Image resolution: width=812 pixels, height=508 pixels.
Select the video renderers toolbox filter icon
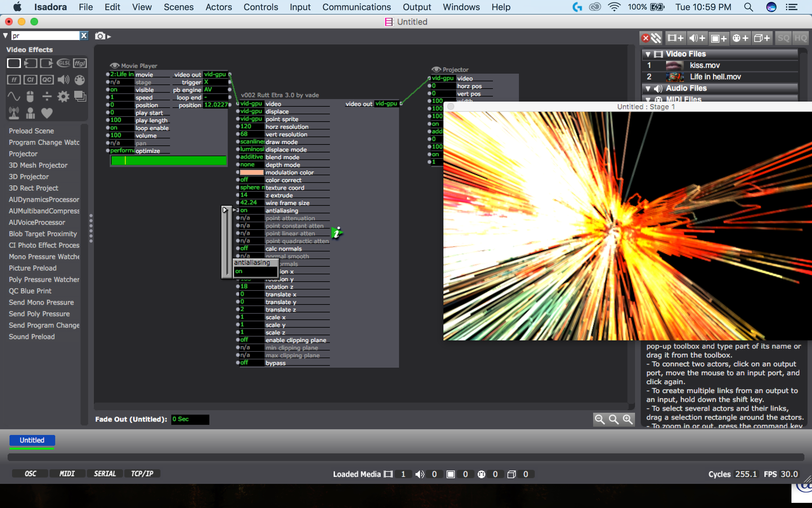pyautogui.click(x=47, y=63)
